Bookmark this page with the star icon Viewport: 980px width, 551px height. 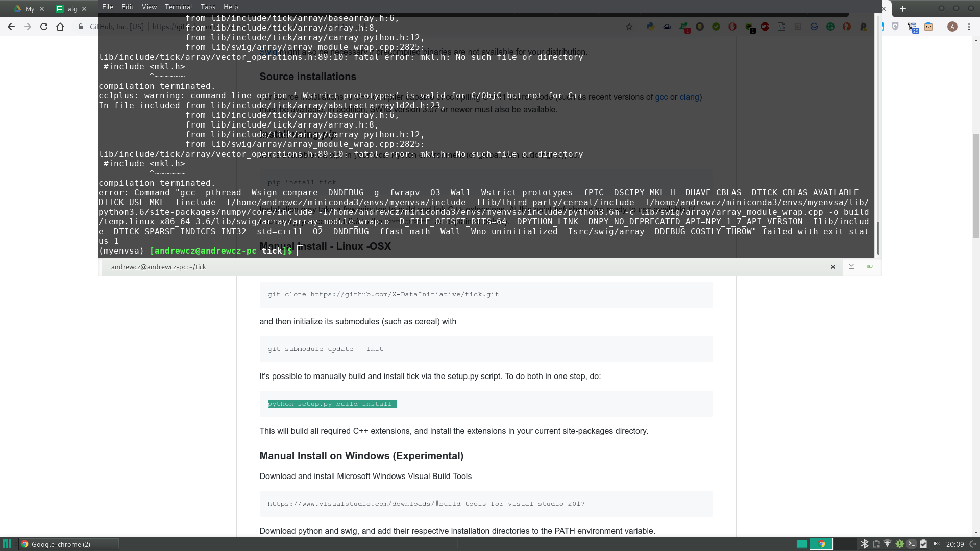tap(629, 27)
